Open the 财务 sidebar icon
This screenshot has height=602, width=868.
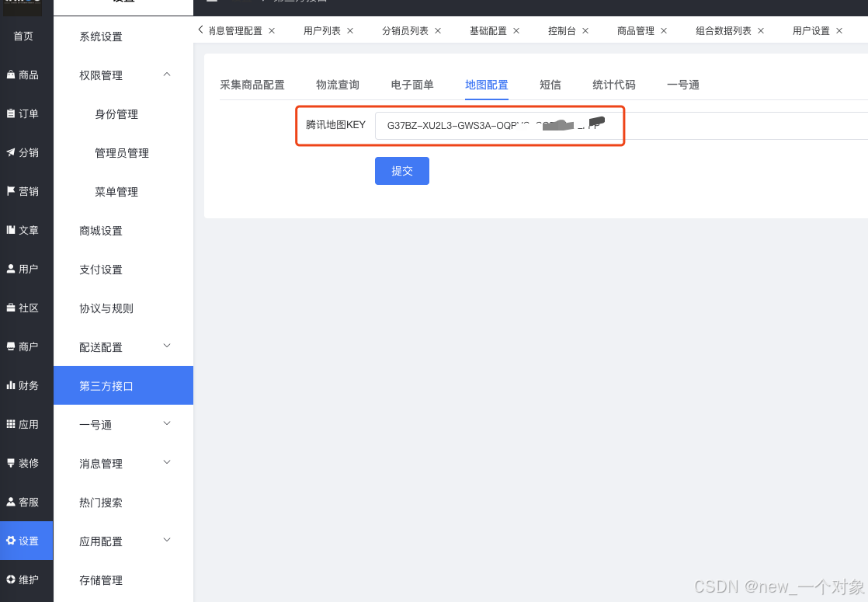tap(26, 385)
